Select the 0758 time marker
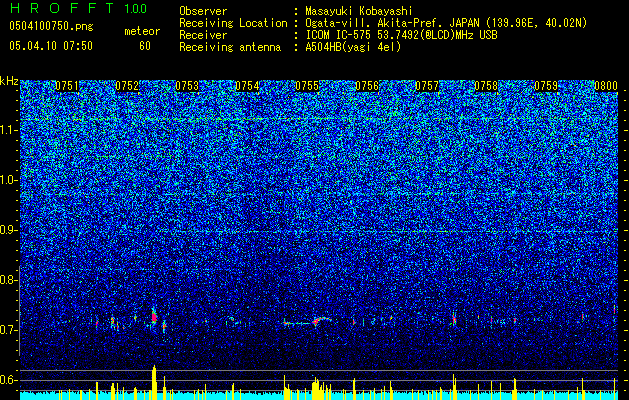The height and width of the screenshot is (400, 629). coord(486,86)
